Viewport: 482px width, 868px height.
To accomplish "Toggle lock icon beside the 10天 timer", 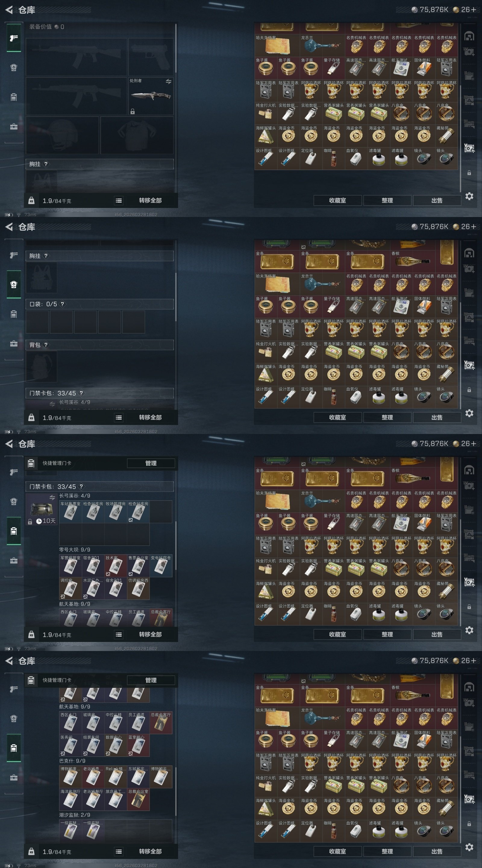I will 30,521.
